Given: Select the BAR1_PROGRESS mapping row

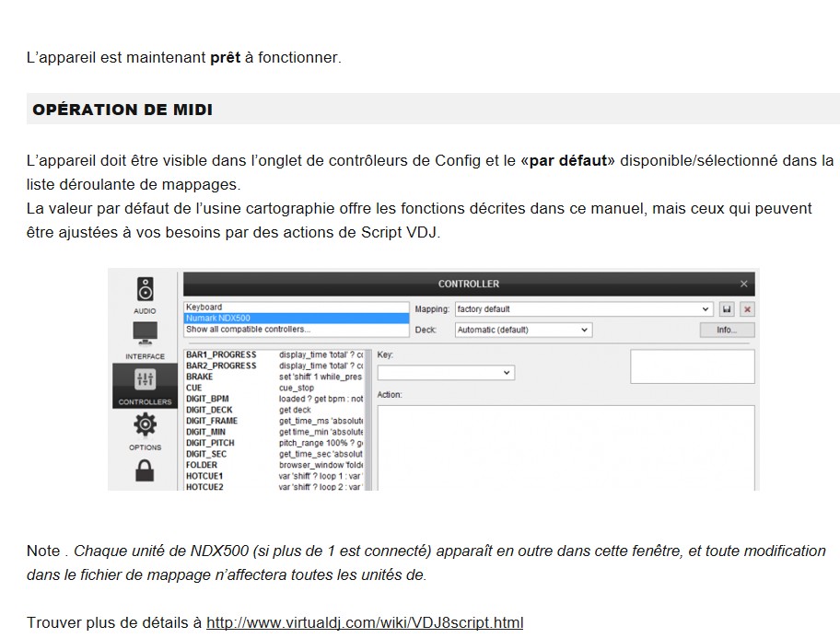Looking at the screenshot, I should click(x=274, y=354).
